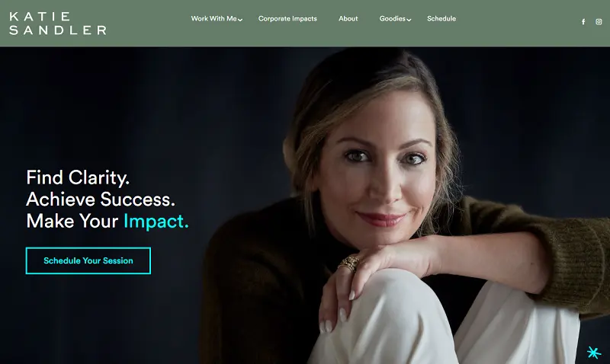Go to Corporate Impacts page
The height and width of the screenshot is (364, 610).
pos(287,18)
